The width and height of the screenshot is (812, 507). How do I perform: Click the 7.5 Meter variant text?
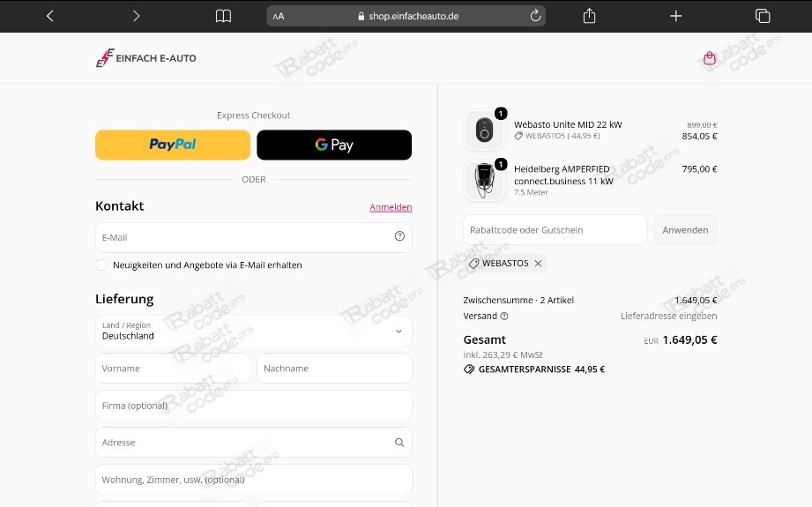(531, 192)
